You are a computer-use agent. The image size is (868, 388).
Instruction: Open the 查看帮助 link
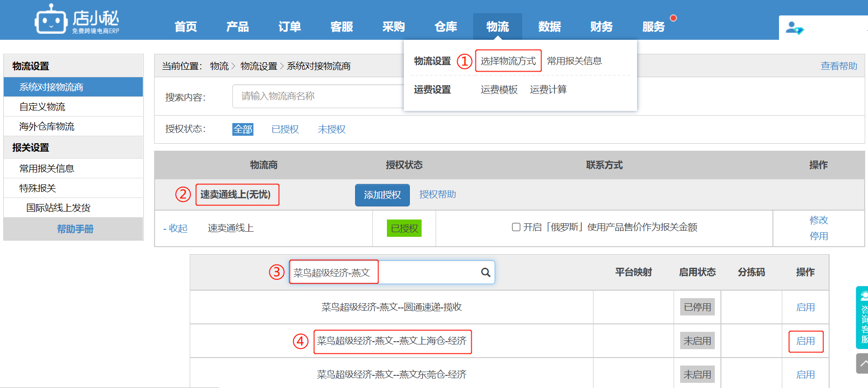[x=839, y=66]
